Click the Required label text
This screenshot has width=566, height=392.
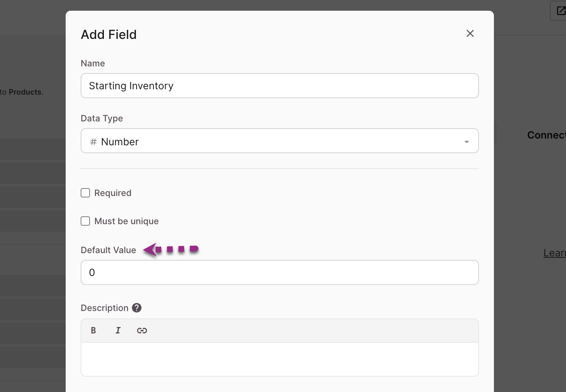[113, 193]
